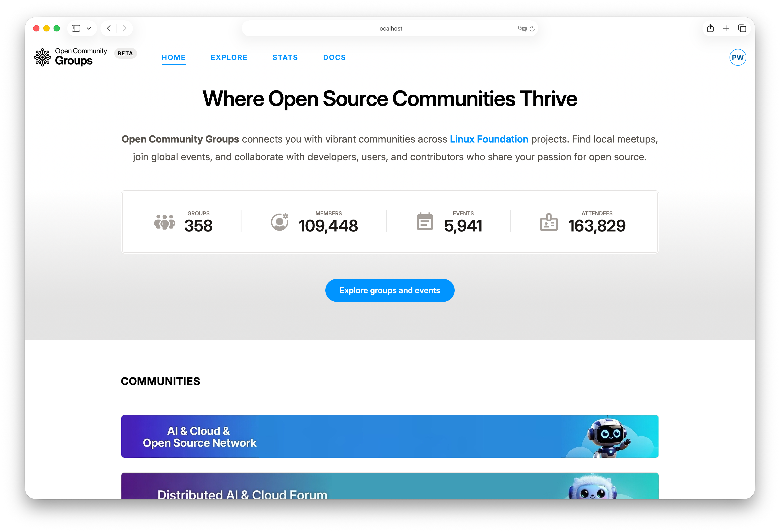Toggle the Safari sidebar icon

pos(76,28)
